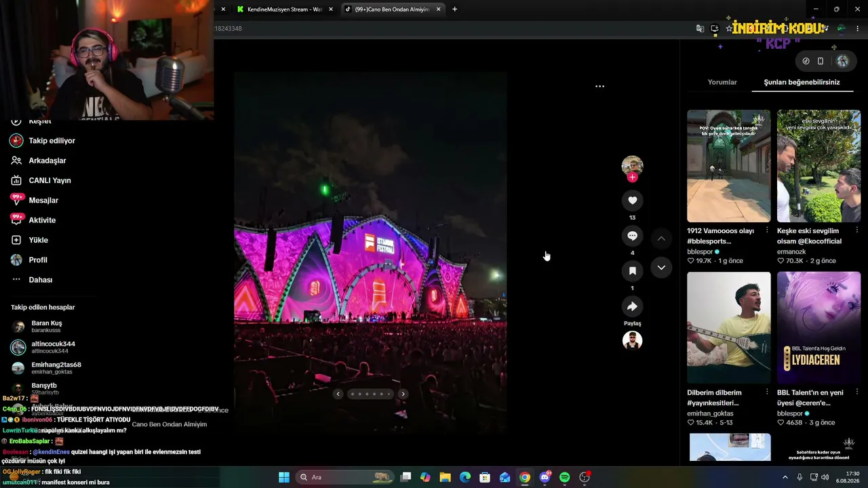Viewport: 868px width, 488px height.
Task: Open File Explorer from taskbar
Action: [445, 477]
